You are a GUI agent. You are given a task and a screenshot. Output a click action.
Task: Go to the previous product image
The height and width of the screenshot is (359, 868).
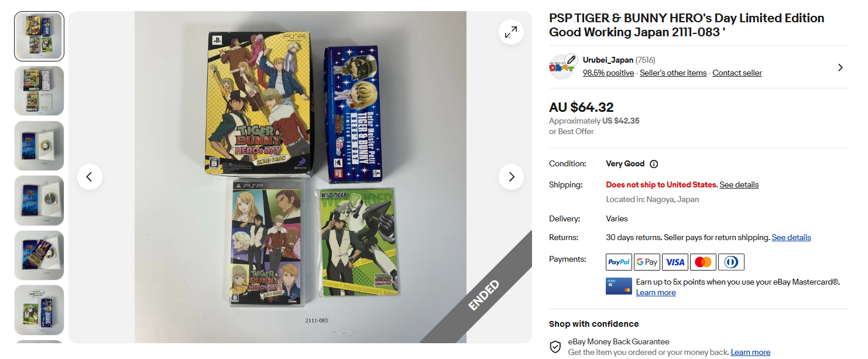[x=90, y=177]
